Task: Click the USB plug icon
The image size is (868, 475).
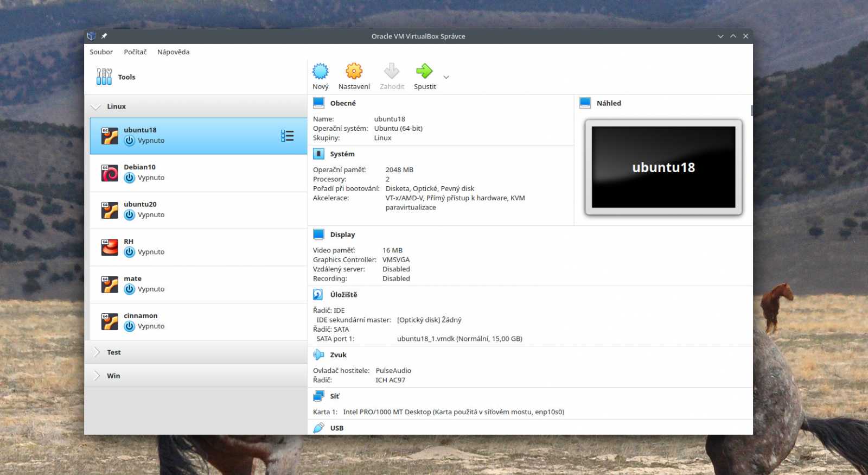Action: coord(319,428)
